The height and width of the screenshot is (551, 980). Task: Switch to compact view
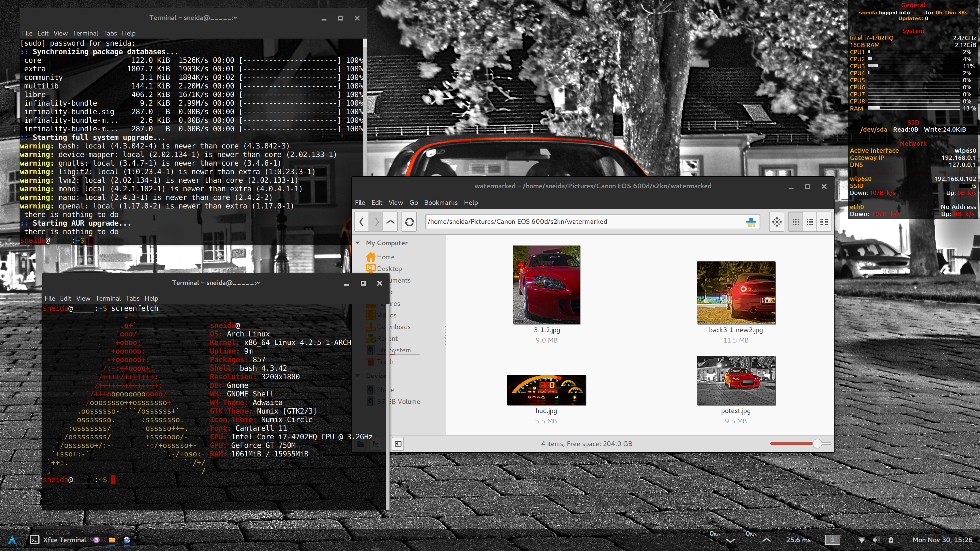point(824,222)
